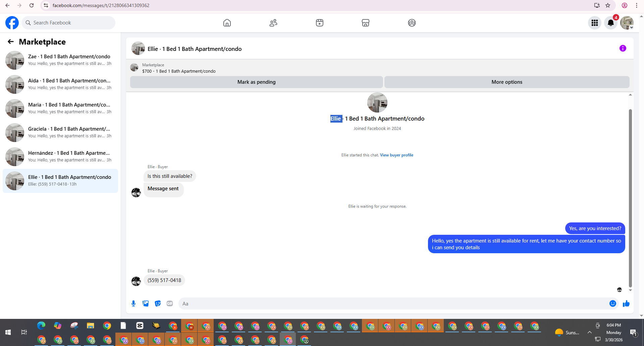Viewport: 644px width, 346px height.
Task: Open the Reels video icon
Action: pyautogui.click(x=320, y=23)
